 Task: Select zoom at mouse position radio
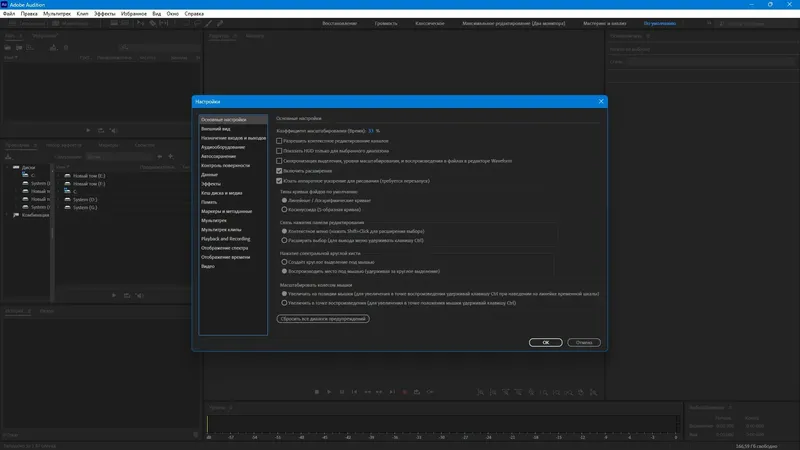(x=284, y=294)
